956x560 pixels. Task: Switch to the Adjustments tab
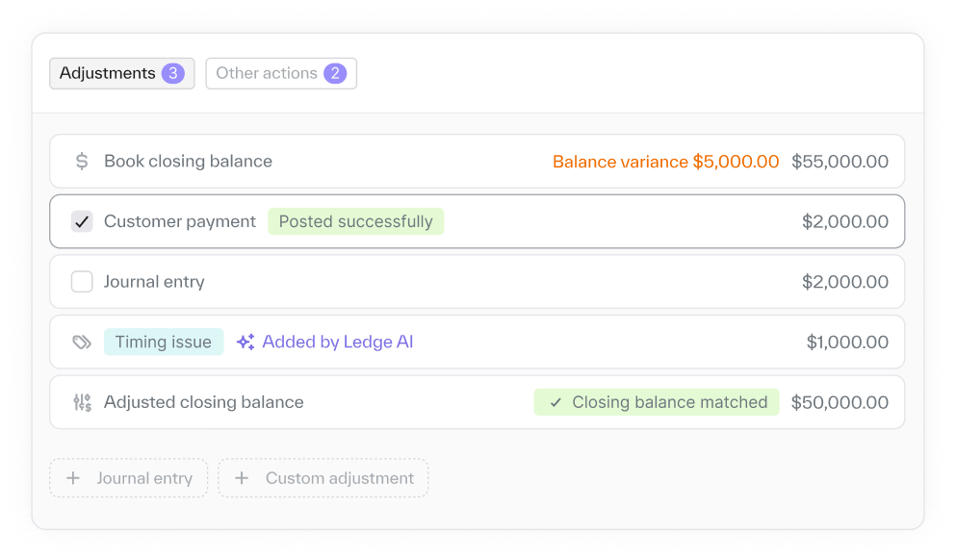point(107,73)
